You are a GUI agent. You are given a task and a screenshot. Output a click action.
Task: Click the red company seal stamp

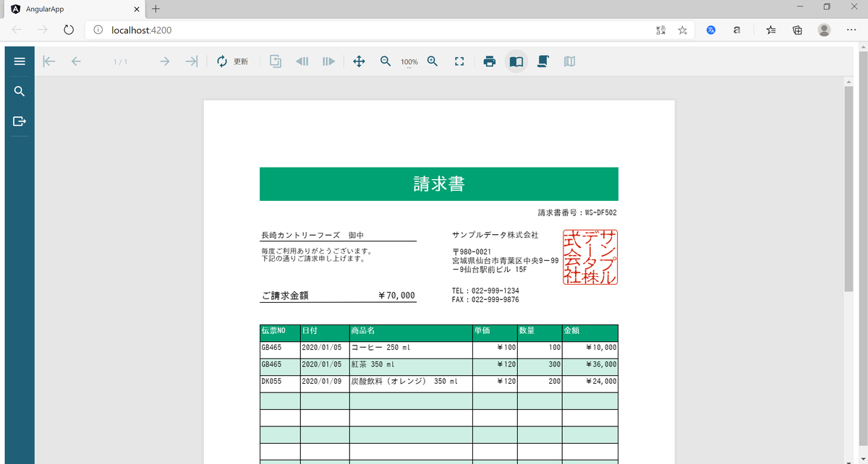click(x=590, y=257)
